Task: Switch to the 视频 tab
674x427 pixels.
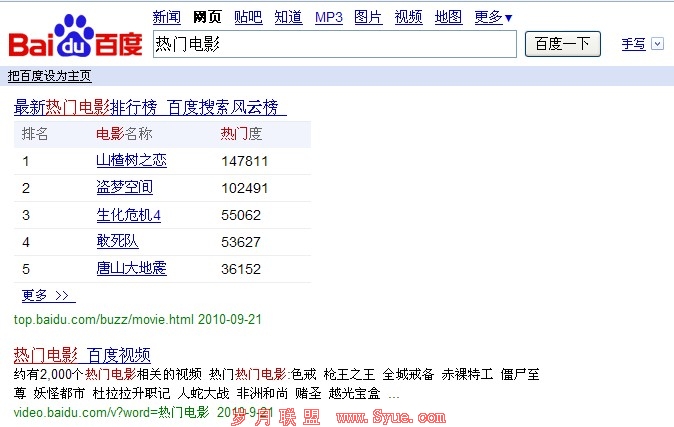Action: pos(408,17)
